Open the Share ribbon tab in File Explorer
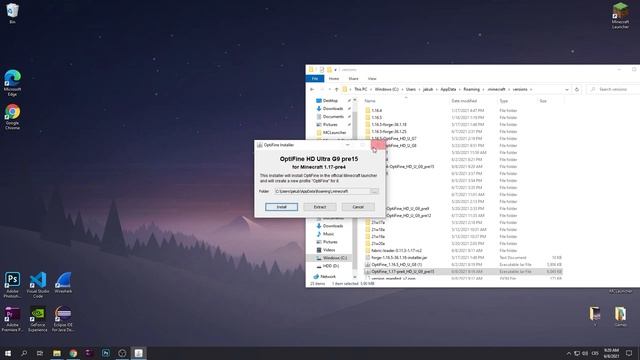Screen dimensions: 640x360 (353, 78)
